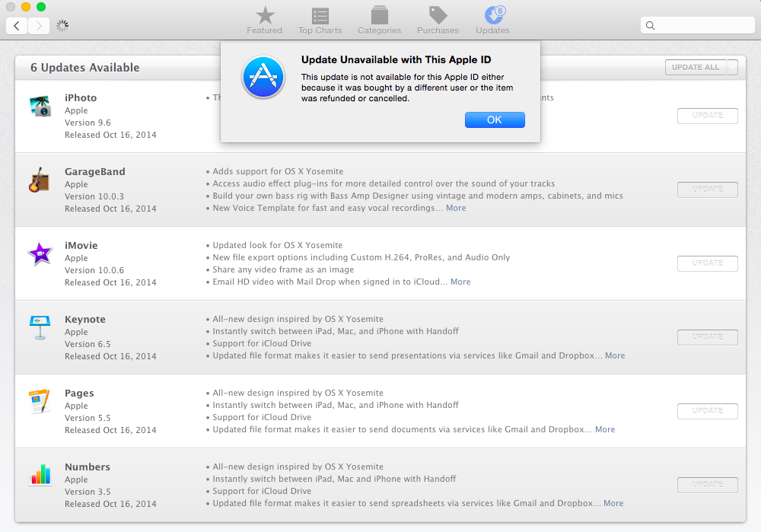Click the App Store icon in dialog
Viewport: 761px width, 532px height.
[x=263, y=77]
